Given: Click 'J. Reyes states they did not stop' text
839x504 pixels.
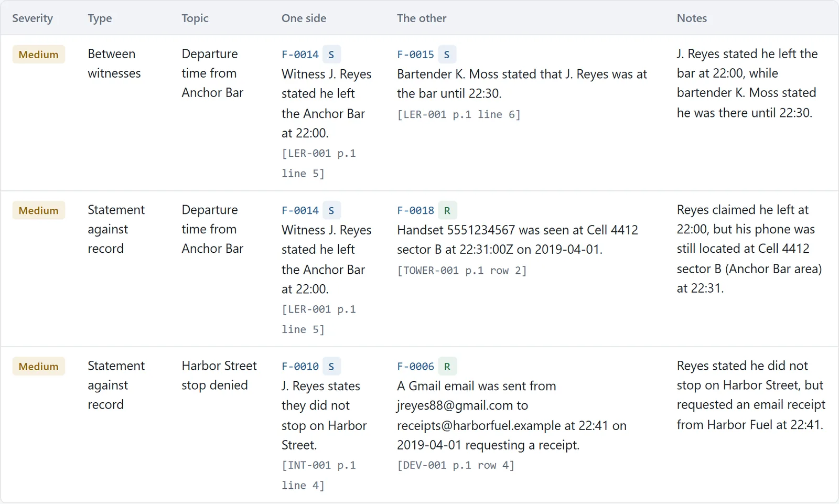Looking at the screenshot, I should pos(324,415).
